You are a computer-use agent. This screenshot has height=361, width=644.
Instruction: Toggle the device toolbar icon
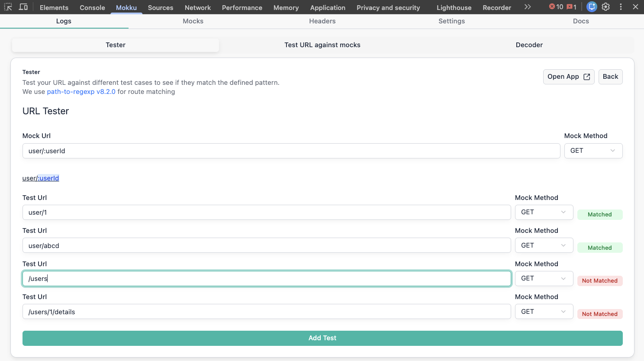click(x=23, y=7)
